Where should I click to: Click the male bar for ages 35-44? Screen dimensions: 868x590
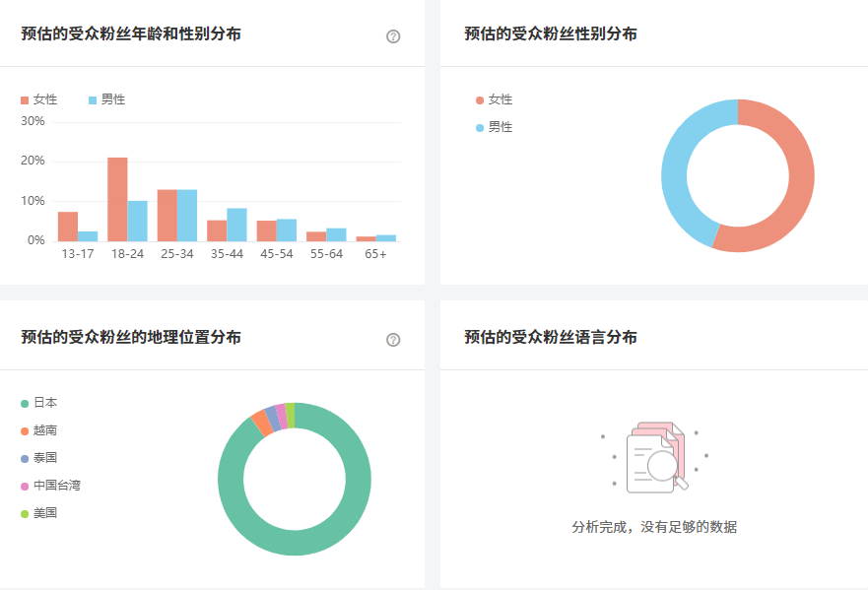click(x=236, y=225)
